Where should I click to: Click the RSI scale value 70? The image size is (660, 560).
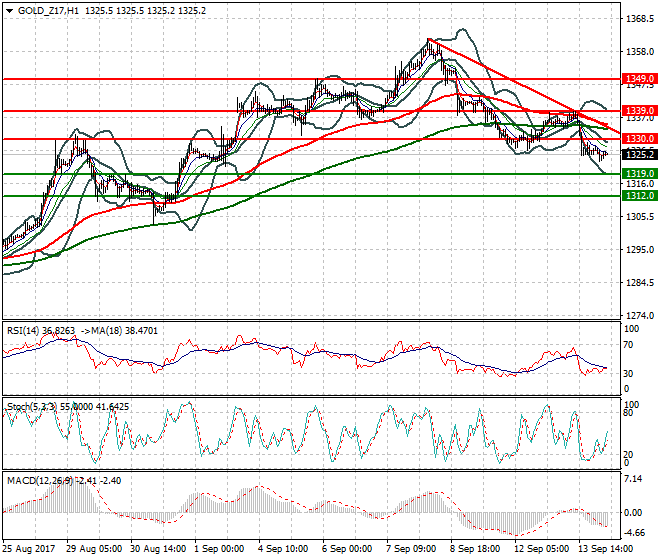628,345
